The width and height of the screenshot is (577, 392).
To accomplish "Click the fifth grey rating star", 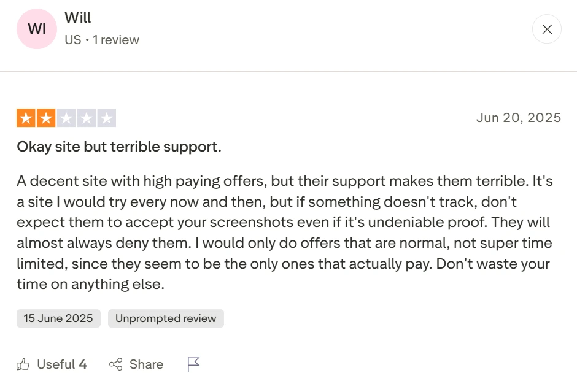I will pyautogui.click(x=107, y=118).
